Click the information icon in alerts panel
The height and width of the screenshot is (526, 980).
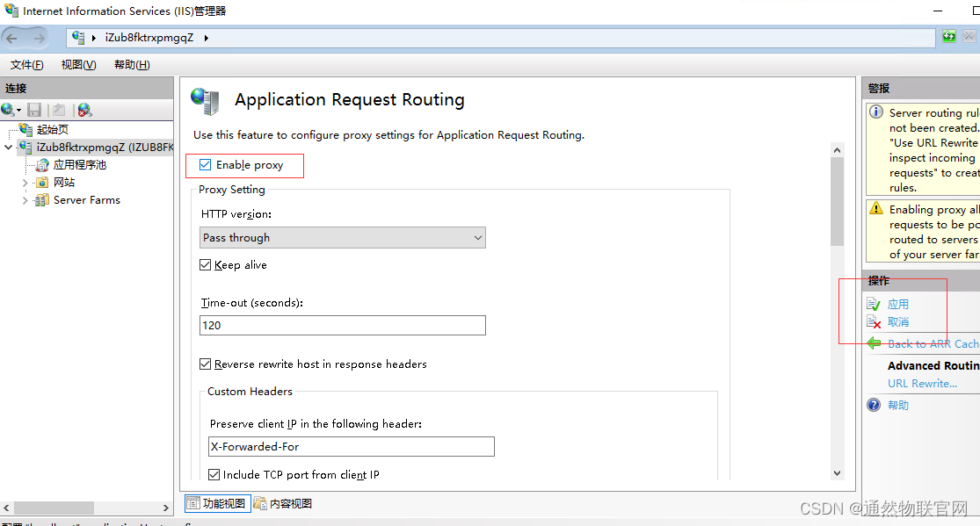(x=876, y=112)
